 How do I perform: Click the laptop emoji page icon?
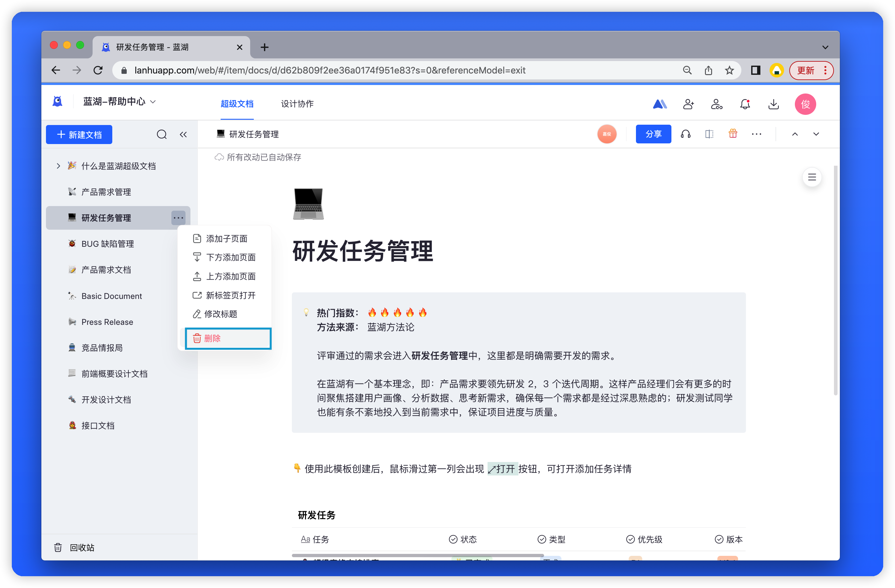pyautogui.click(x=308, y=204)
